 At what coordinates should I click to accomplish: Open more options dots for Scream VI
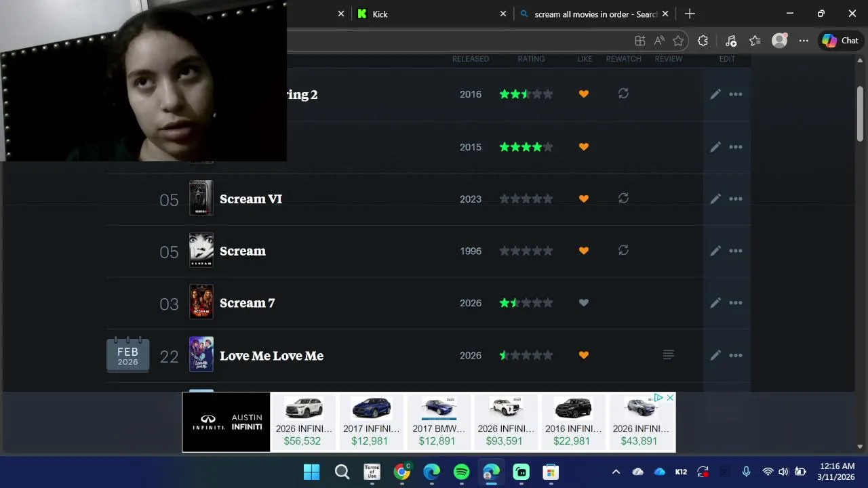pos(736,199)
